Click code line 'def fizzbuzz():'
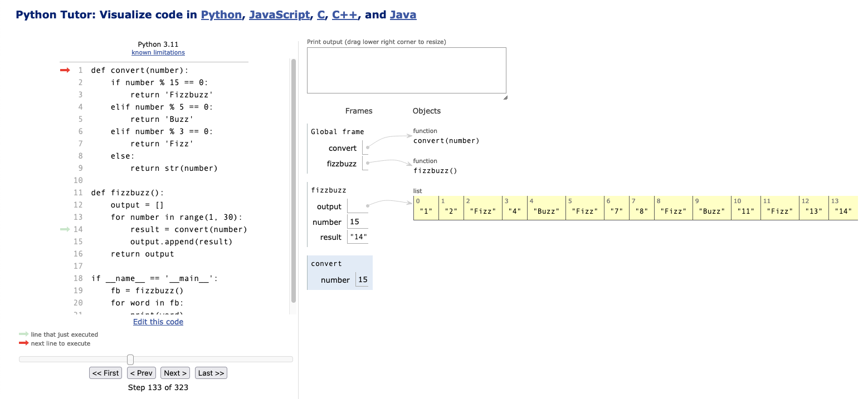The image size is (868, 399). [x=128, y=193]
